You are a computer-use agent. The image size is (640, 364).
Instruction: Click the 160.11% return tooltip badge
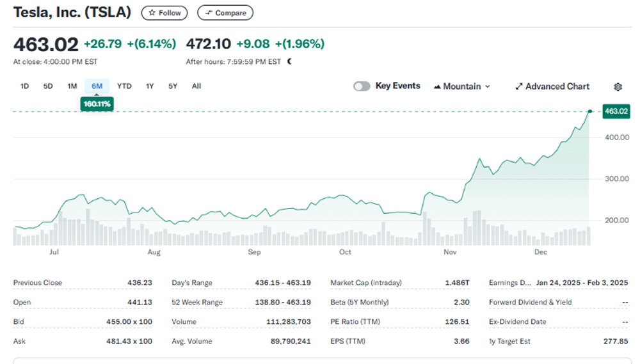coord(97,104)
